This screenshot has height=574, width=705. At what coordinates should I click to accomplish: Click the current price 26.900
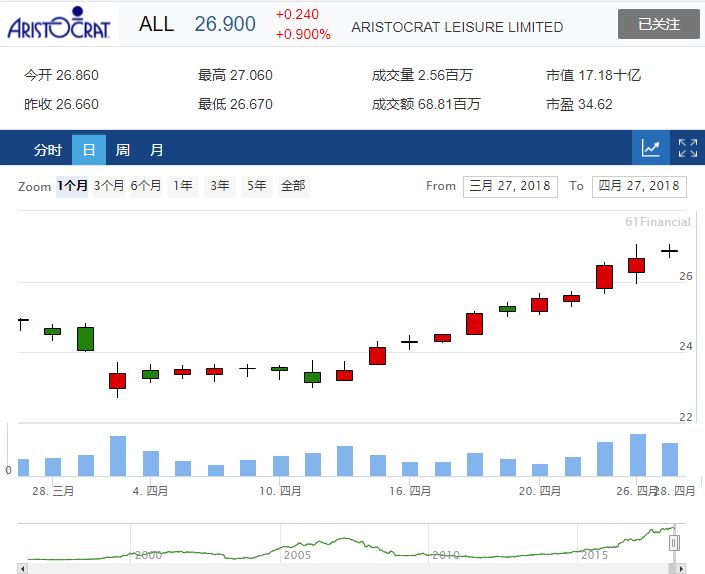225,24
